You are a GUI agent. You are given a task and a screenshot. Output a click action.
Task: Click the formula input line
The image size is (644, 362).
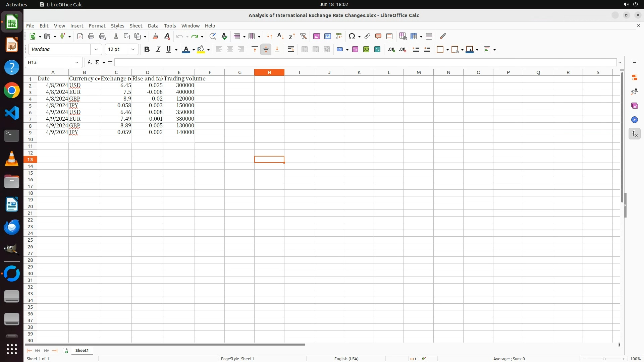(x=365, y=62)
